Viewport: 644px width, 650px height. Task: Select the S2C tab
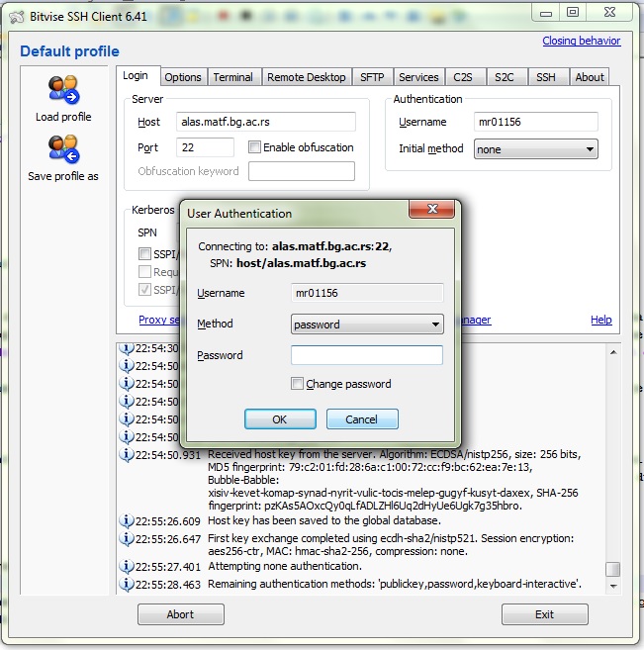coord(505,77)
